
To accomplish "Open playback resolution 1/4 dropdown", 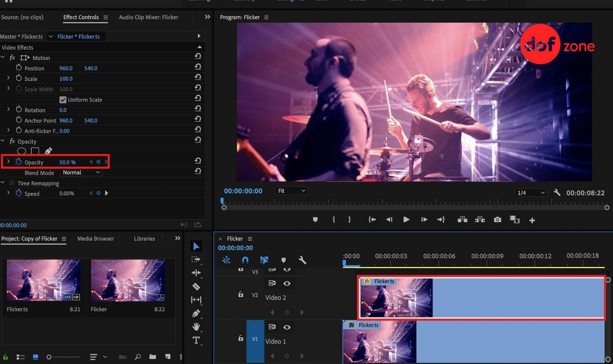I will [531, 192].
